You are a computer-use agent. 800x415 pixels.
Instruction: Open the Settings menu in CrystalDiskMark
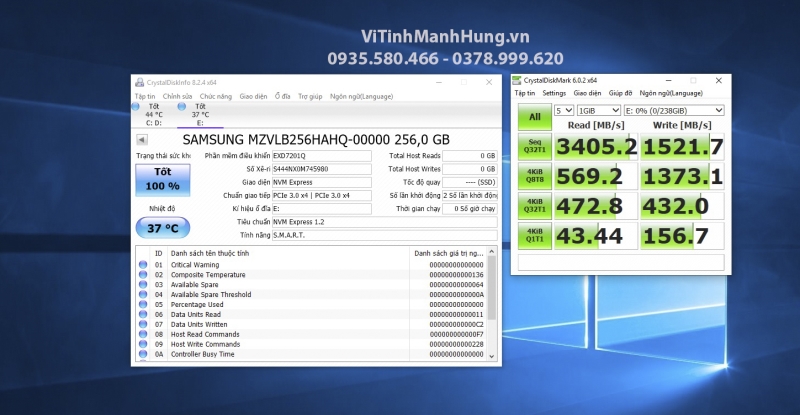point(554,93)
